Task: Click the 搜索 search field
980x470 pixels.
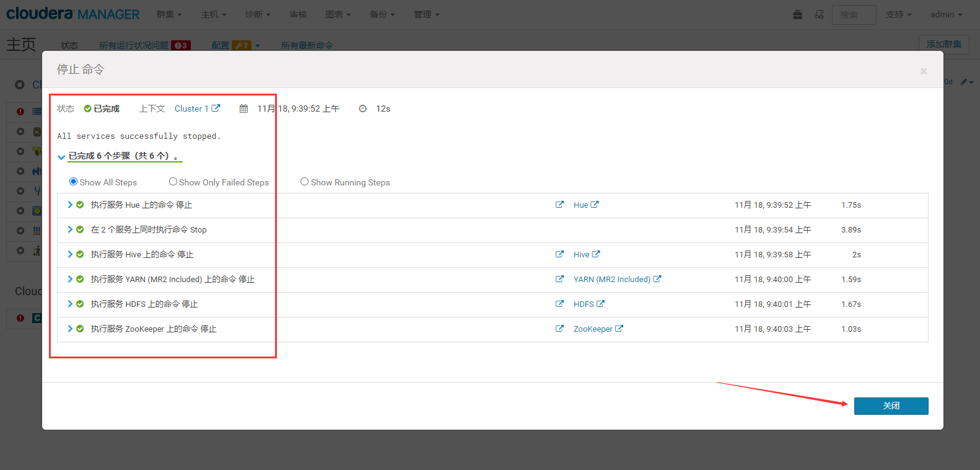Action: click(x=854, y=14)
